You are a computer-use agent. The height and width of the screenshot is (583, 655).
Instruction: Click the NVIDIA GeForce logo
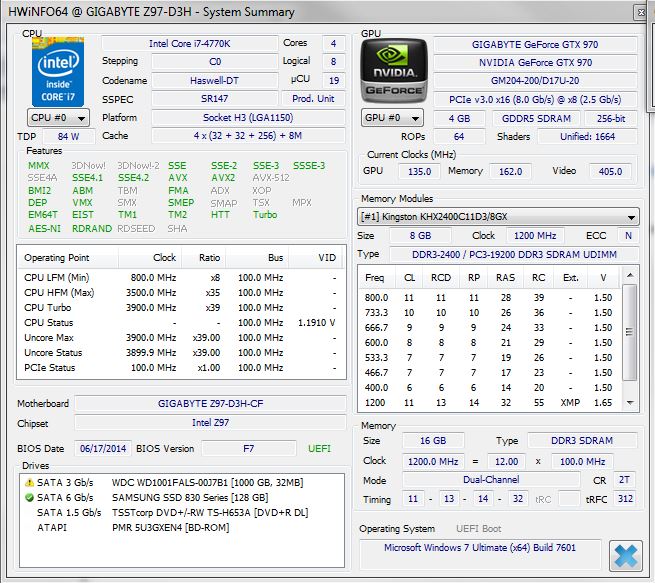coord(394,71)
